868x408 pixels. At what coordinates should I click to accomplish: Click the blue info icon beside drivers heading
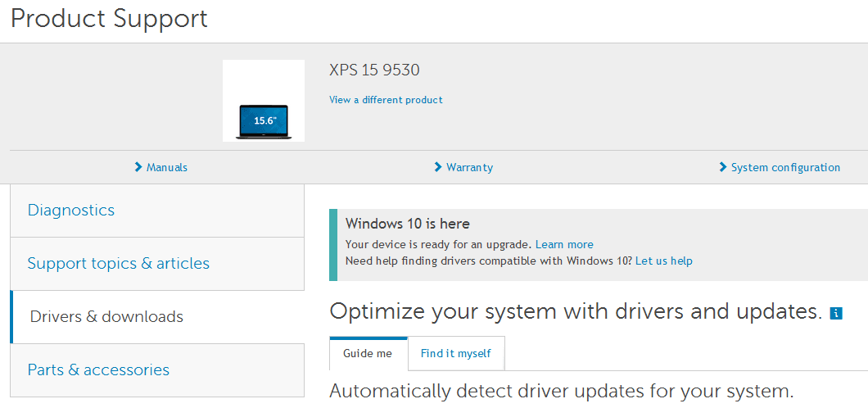(x=836, y=314)
